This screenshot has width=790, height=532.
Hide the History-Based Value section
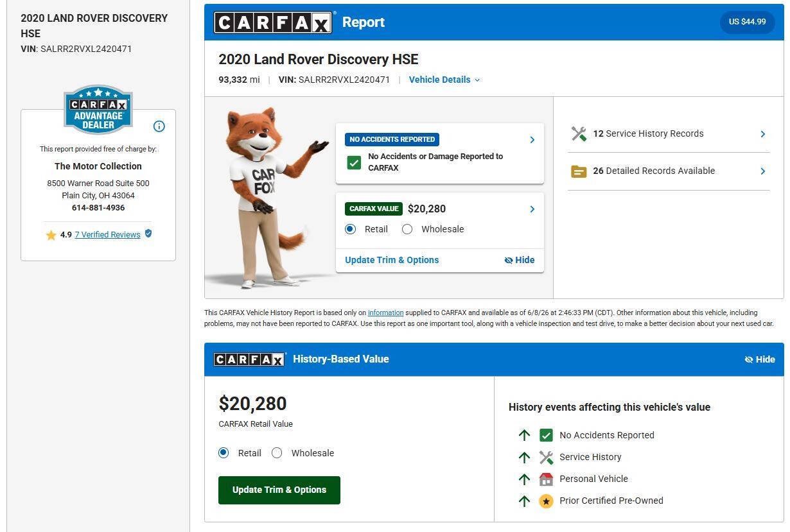[760, 359]
